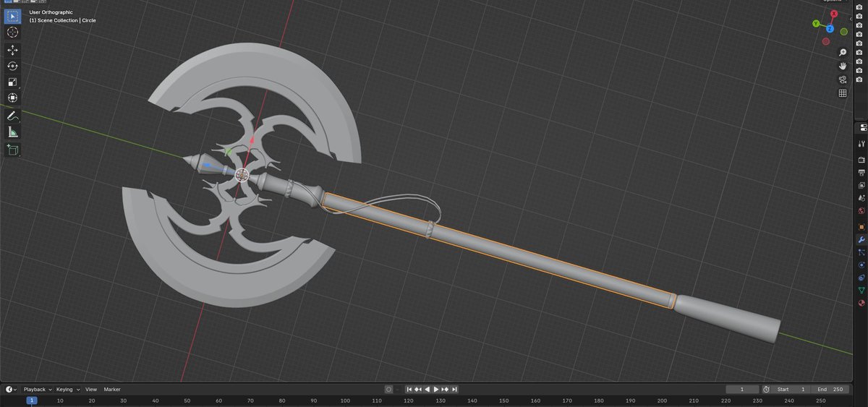868x407 pixels.
Task: Open auto keyframing options dropdown
Action: coord(398,389)
